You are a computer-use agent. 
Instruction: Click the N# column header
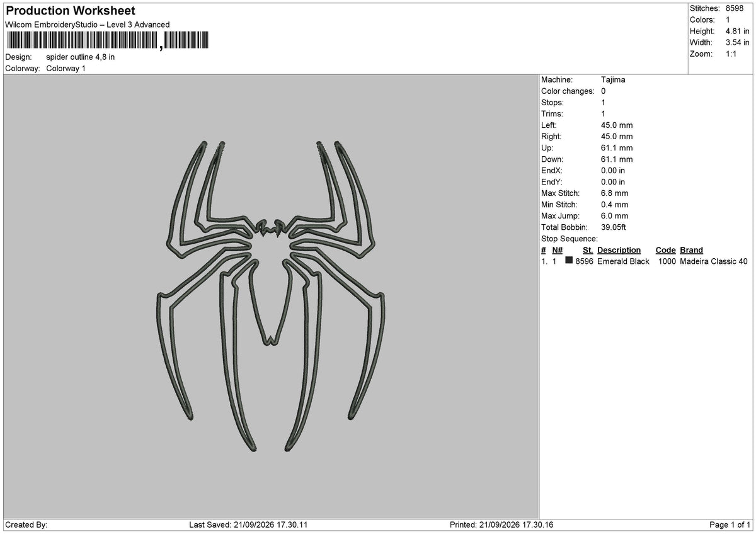tap(557, 250)
